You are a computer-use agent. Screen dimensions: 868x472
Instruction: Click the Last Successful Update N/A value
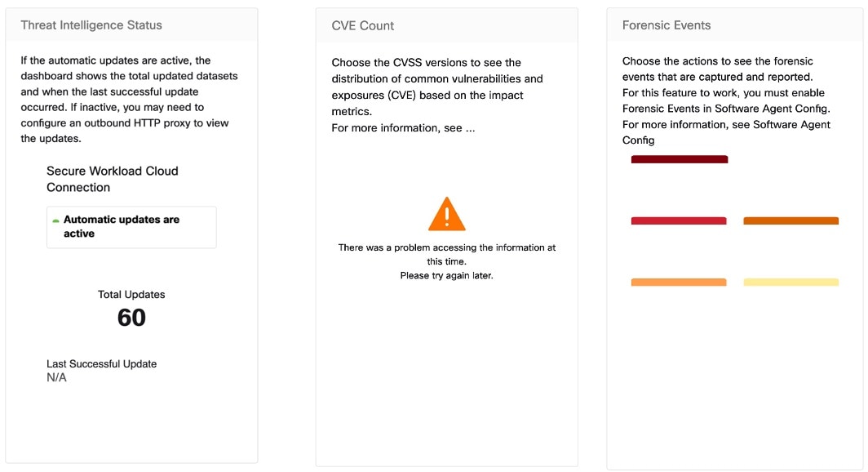(56, 377)
